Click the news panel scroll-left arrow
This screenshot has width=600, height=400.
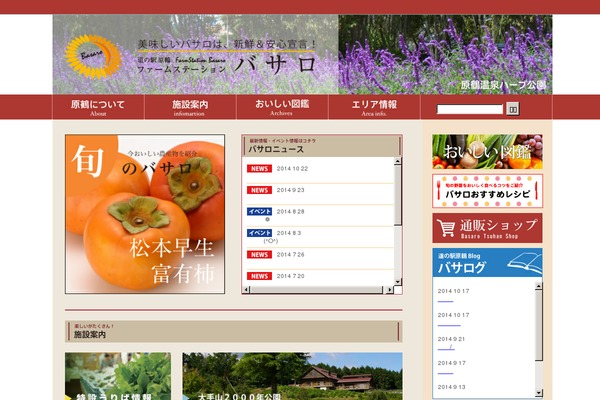[246, 290]
